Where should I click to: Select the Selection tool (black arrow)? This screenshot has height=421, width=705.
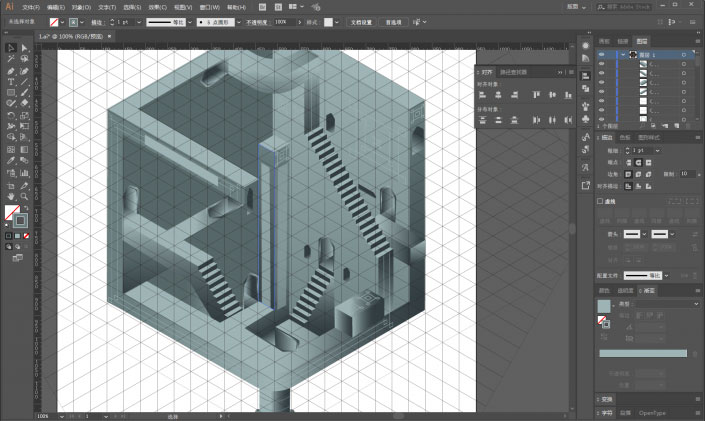pyautogui.click(x=11, y=48)
